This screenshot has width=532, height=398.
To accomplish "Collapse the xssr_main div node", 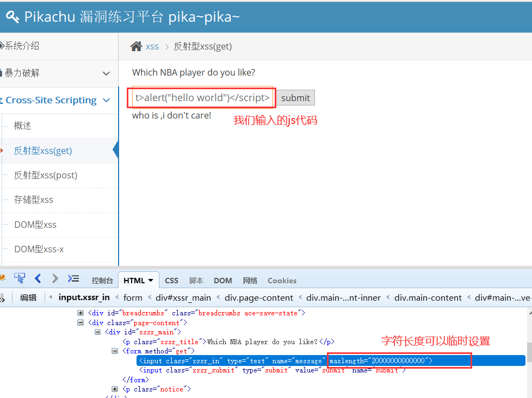I will pyautogui.click(x=97, y=332).
